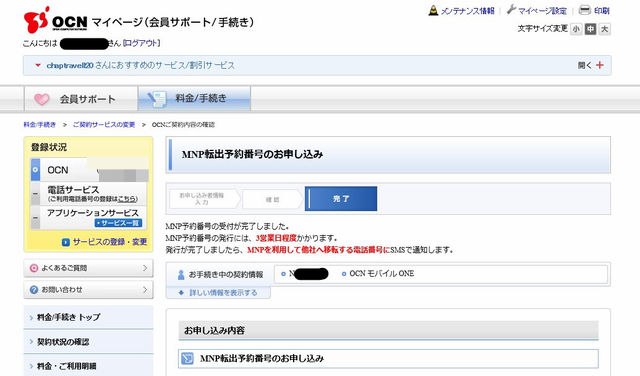The image size is (640, 376).
Task: Open マイページ設定 link
Action: click(542, 11)
